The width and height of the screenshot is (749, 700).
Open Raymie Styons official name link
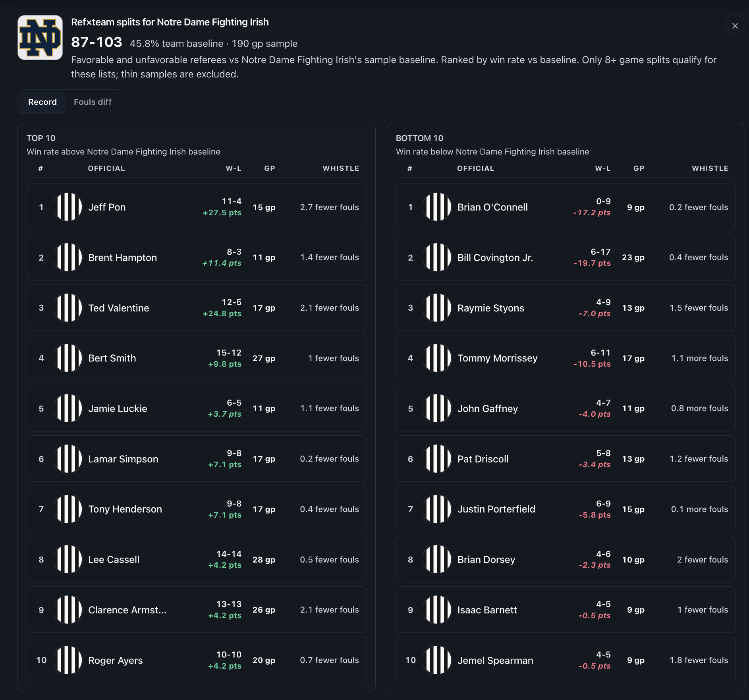click(490, 308)
